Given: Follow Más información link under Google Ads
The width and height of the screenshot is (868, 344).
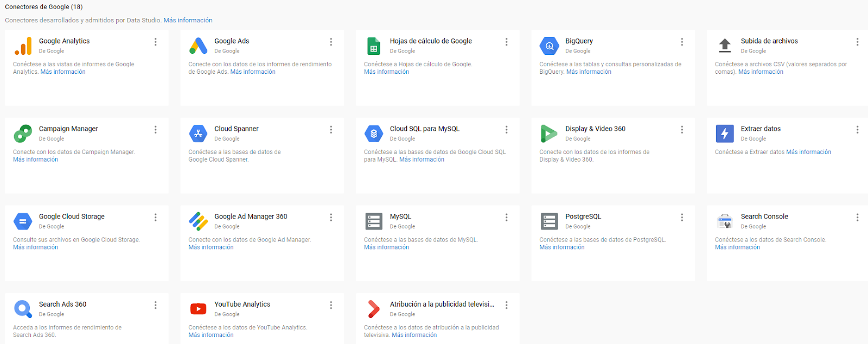Looking at the screenshot, I should pos(253,72).
